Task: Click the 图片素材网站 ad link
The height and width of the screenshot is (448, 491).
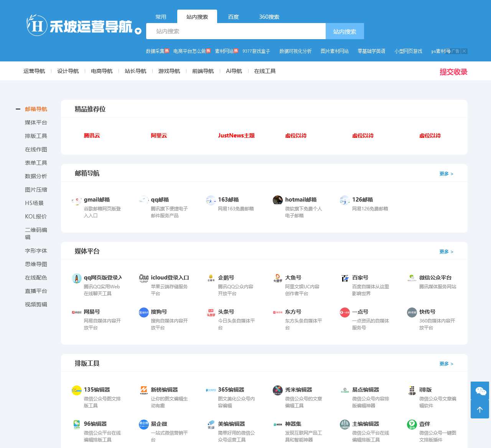Action: [334, 51]
